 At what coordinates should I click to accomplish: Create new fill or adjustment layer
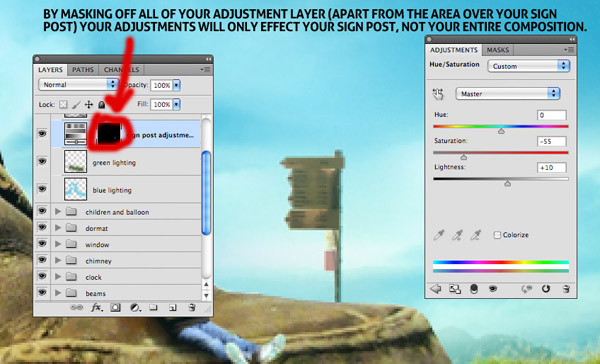135,307
